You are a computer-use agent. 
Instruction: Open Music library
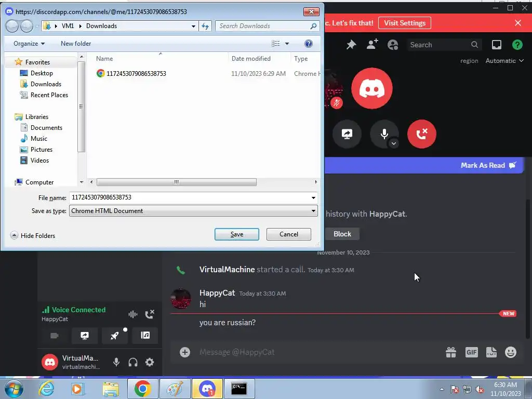[38, 138]
